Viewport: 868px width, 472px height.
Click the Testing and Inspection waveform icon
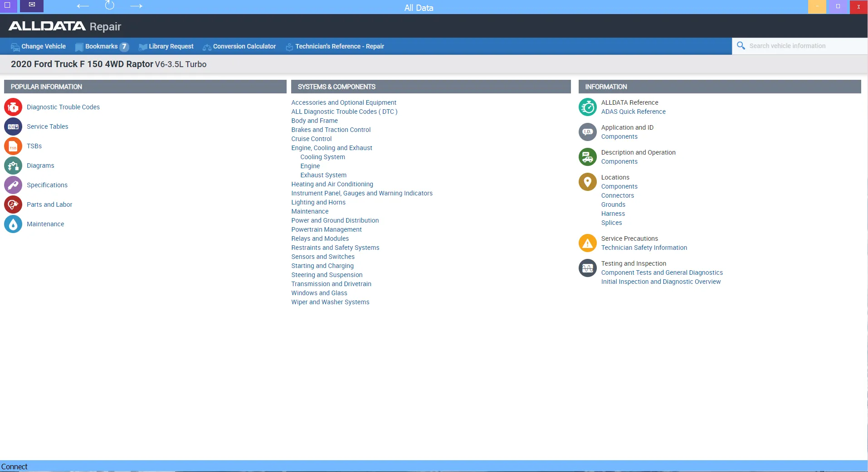(x=588, y=268)
